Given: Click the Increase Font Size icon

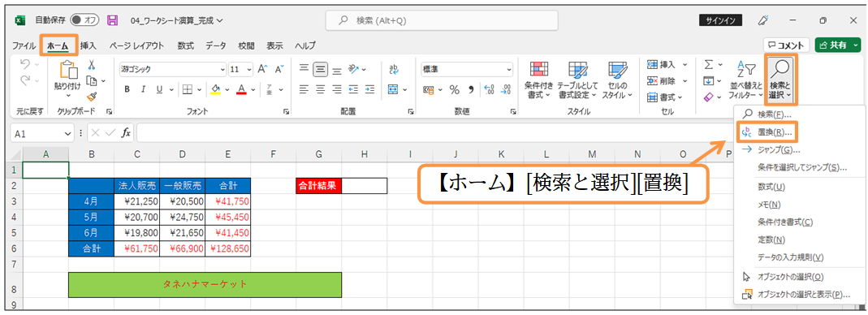Looking at the screenshot, I should click(x=262, y=69).
